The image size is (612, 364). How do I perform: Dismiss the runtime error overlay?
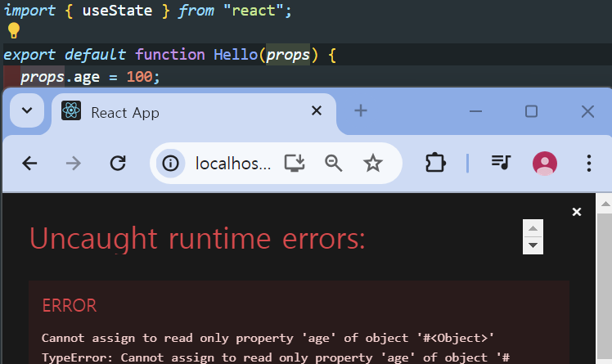(577, 212)
